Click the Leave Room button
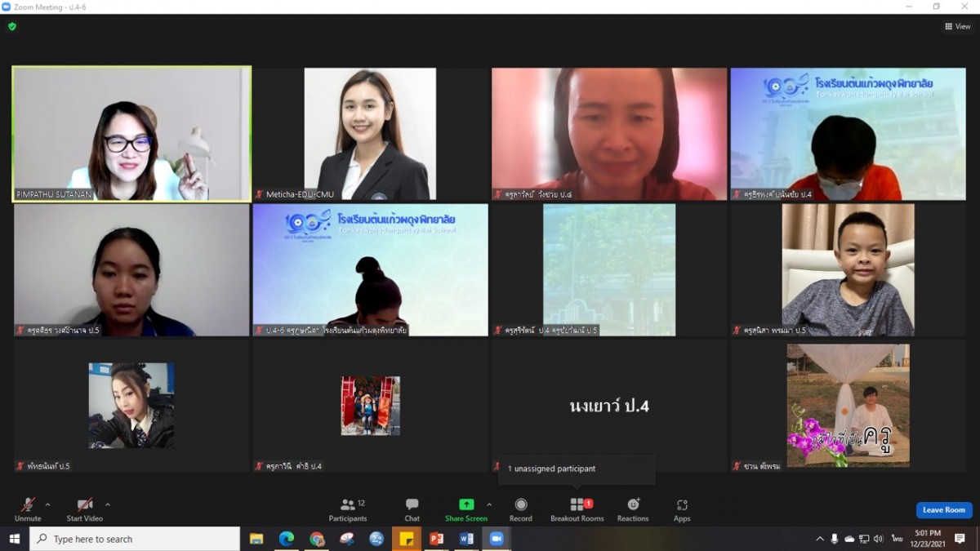The width and height of the screenshot is (980, 551). tap(943, 510)
